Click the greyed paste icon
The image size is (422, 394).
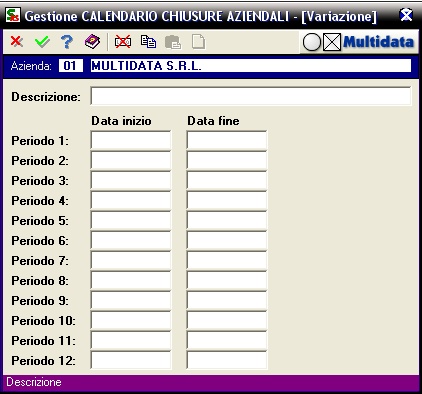pyautogui.click(x=173, y=42)
